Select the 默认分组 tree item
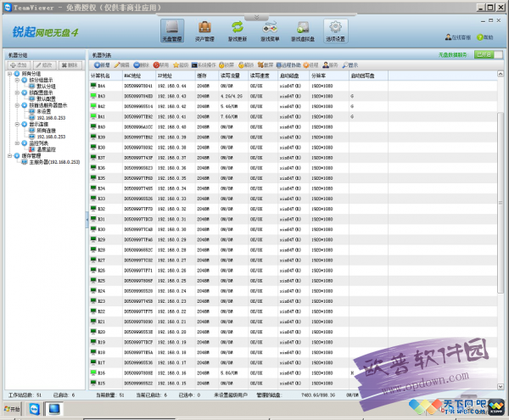 coord(46,87)
